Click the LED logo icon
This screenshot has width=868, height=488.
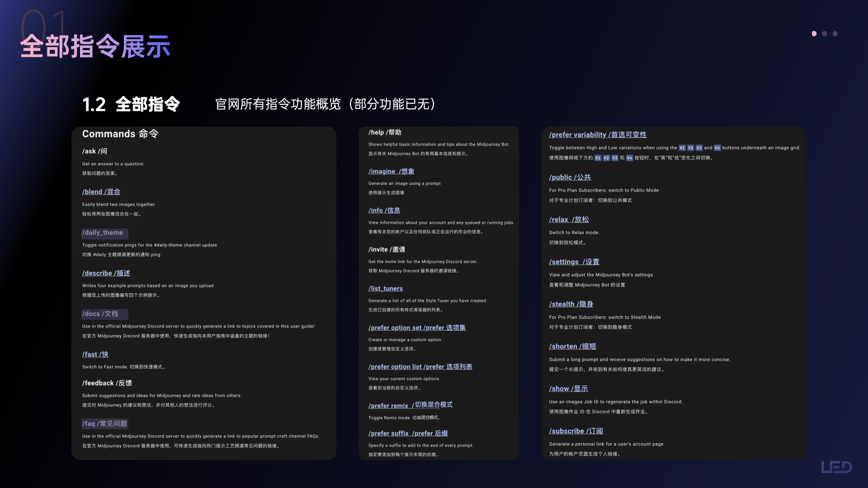tap(836, 467)
